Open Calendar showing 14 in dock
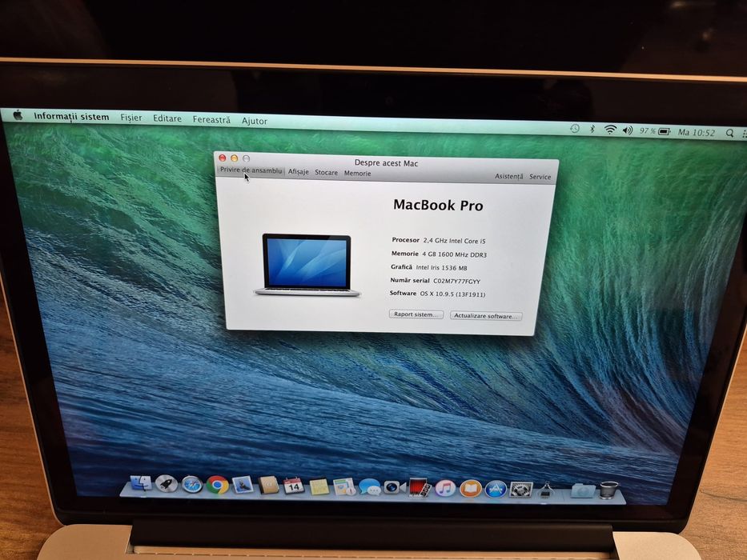Screen dimensions: 747x560 click(294, 486)
